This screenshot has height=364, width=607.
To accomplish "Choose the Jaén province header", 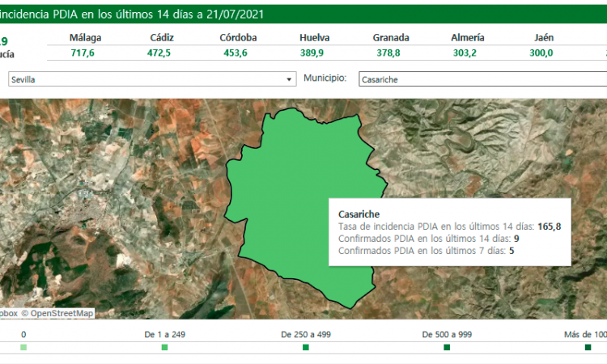I will pos(544,38).
